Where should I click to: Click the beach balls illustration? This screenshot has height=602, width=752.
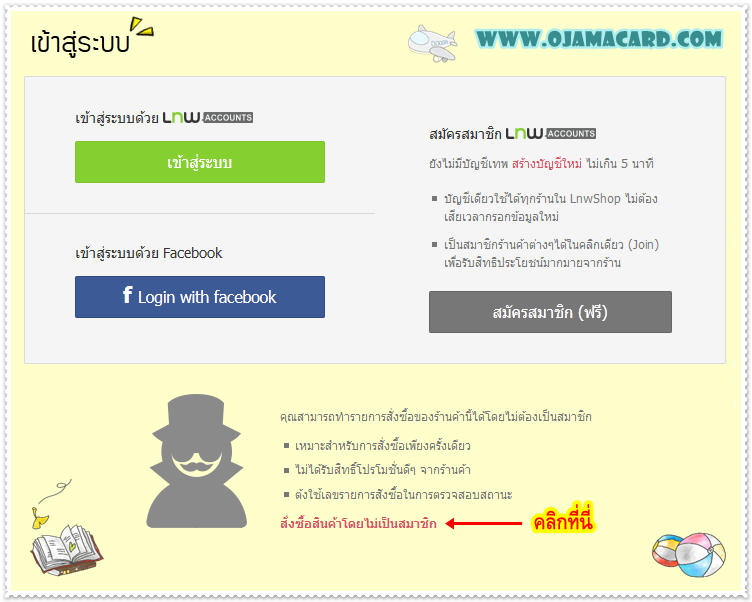coord(689,555)
